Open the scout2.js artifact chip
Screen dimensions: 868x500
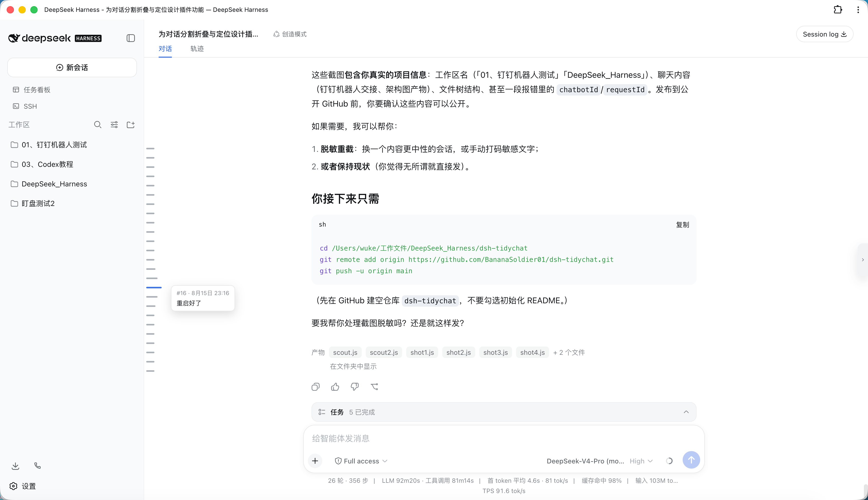pyautogui.click(x=384, y=352)
